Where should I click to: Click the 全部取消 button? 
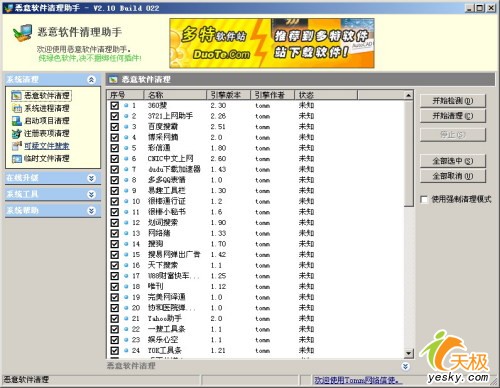click(453, 176)
